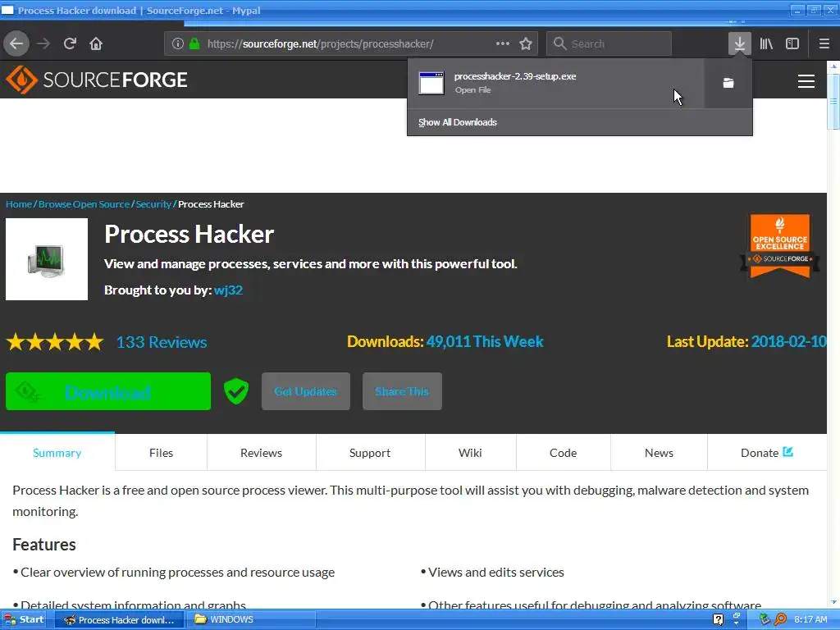The height and width of the screenshot is (630, 840).
Task: Open the Donate external link tab
Action: click(x=767, y=453)
